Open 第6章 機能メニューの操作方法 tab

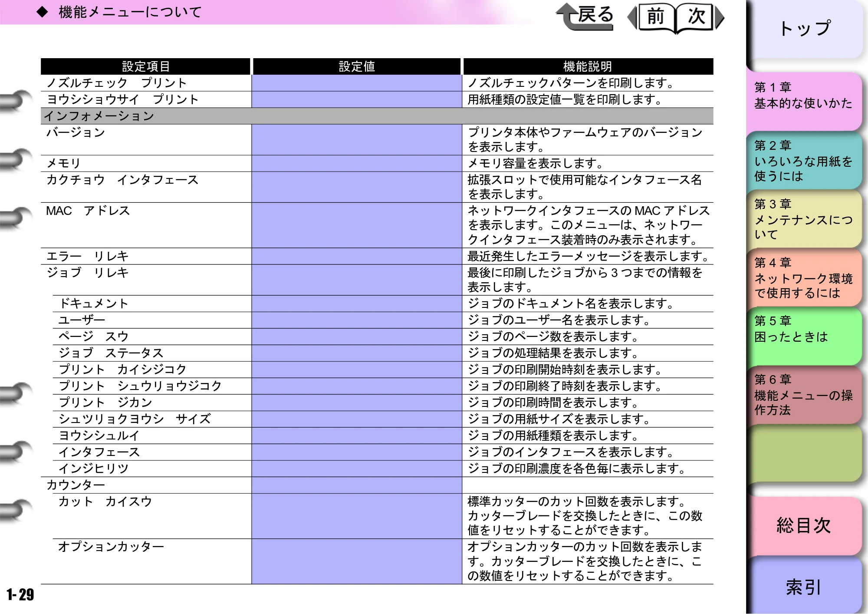(804, 395)
